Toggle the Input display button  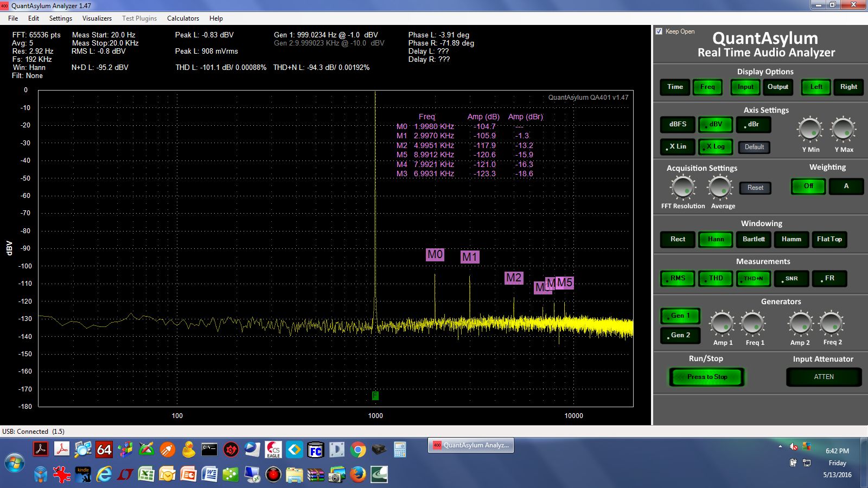point(745,87)
